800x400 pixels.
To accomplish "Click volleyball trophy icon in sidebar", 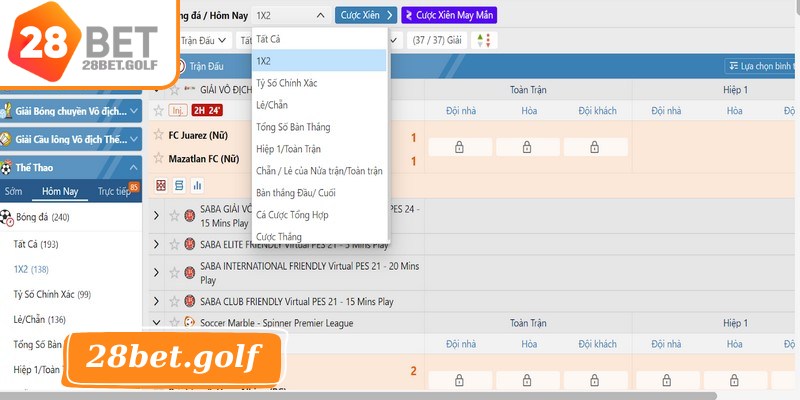I will pyautogui.click(x=6, y=111).
